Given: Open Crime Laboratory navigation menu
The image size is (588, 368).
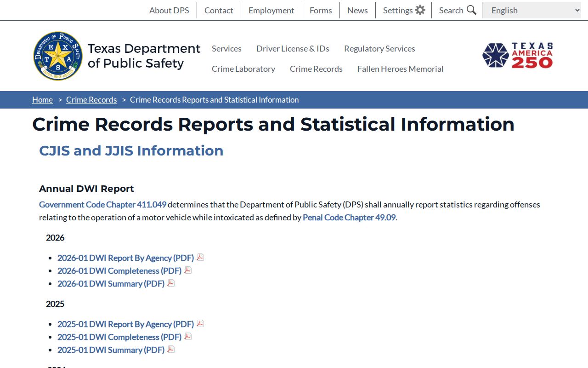Looking at the screenshot, I should [x=243, y=69].
